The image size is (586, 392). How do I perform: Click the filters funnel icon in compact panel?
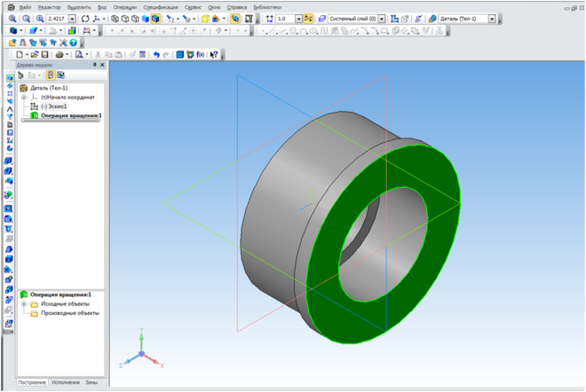point(10,117)
